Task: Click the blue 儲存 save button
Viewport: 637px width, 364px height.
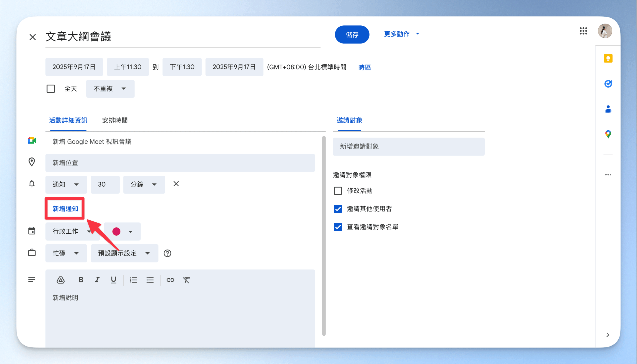Action: point(352,35)
